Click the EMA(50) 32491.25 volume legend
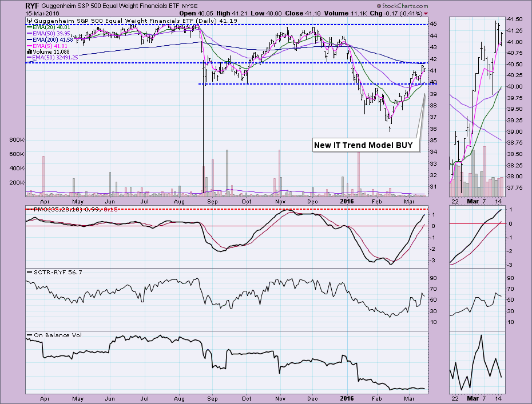 53,58
